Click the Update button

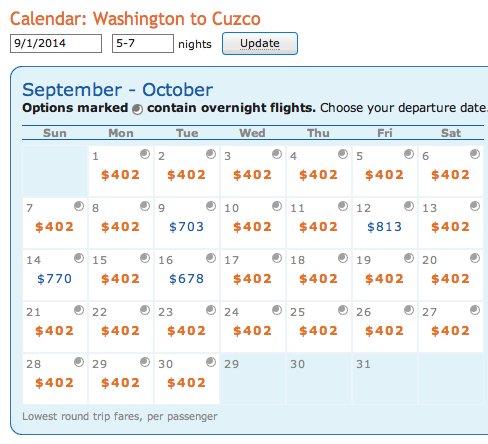pyautogui.click(x=260, y=43)
